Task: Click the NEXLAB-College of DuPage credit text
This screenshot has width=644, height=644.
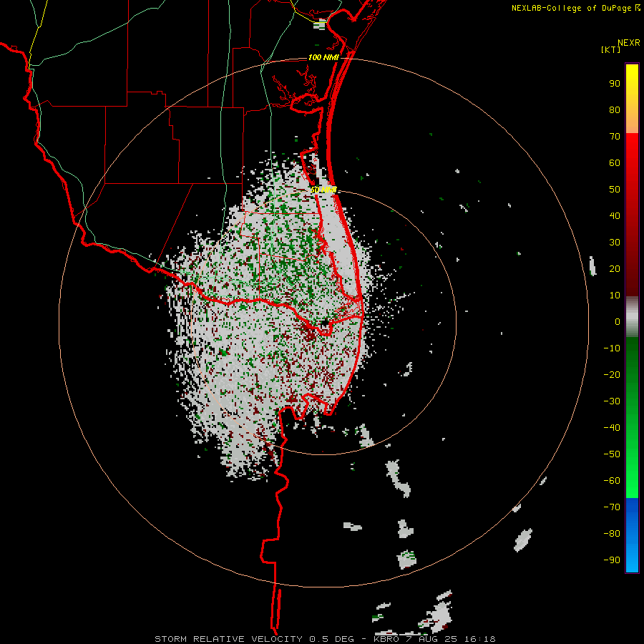Action: pos(572,8)
